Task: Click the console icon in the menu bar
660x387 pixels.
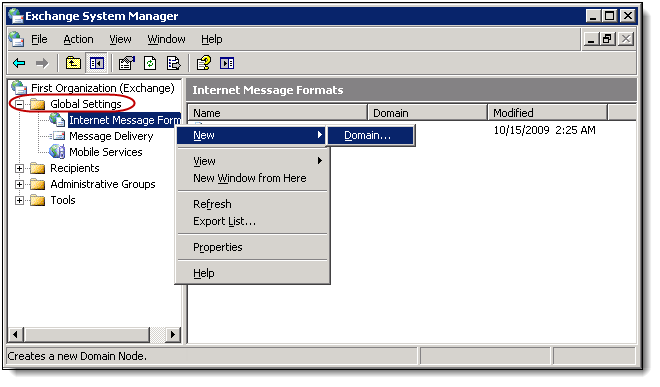Action: pos(16,39)
